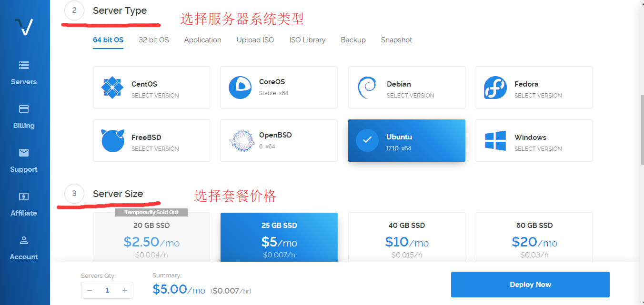This screenshot has height=305, width=644.
Task: Open the Servers section icon
Action: [x=24, y=65]
